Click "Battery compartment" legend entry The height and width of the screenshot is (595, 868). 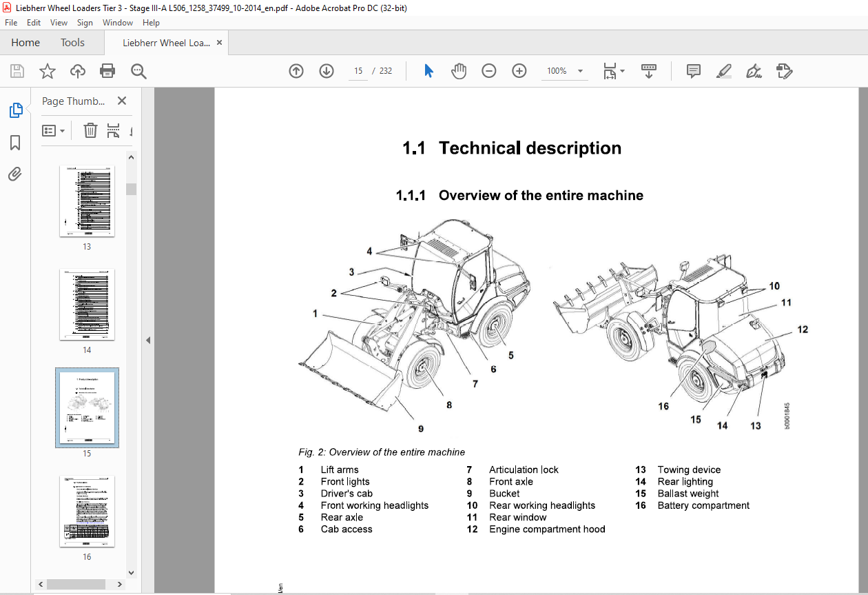[x=703, y=505]
